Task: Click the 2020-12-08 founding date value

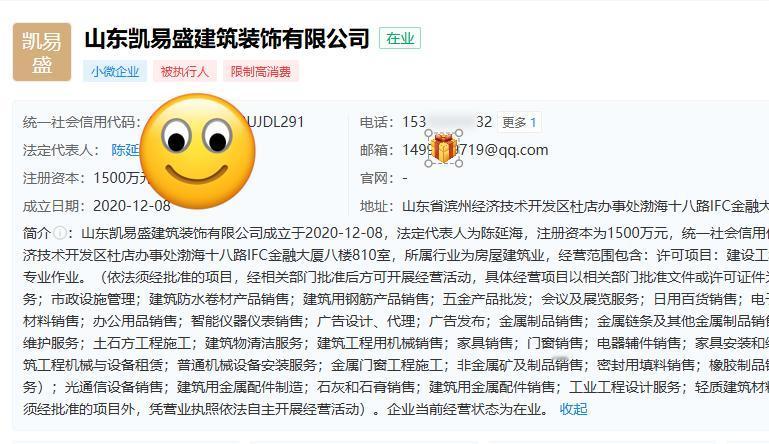Action: click(x=132, y=206)
